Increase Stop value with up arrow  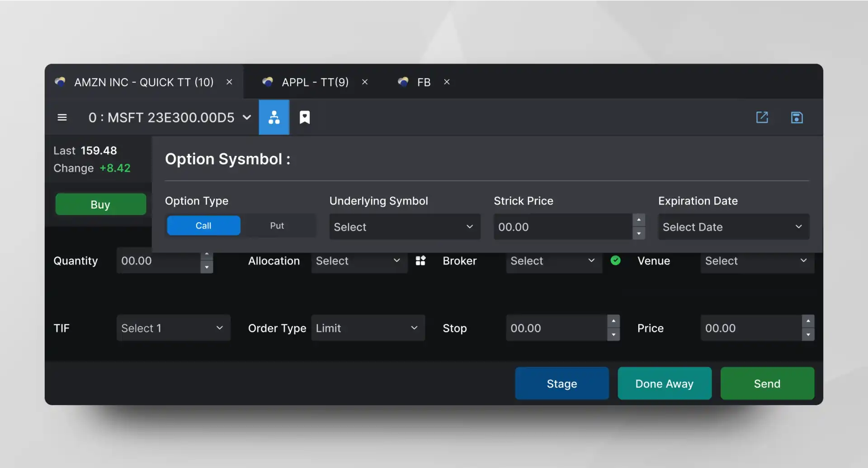point(613,321)
